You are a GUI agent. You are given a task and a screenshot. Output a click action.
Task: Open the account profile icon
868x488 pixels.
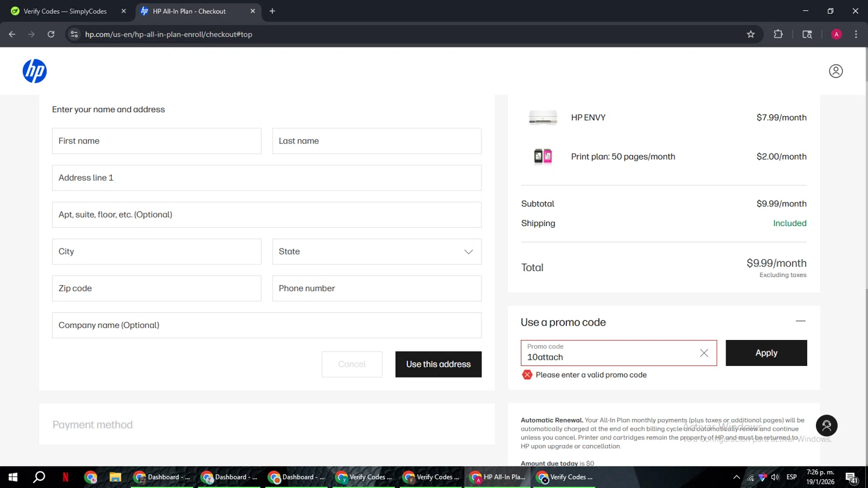click(x=836, y=71)
